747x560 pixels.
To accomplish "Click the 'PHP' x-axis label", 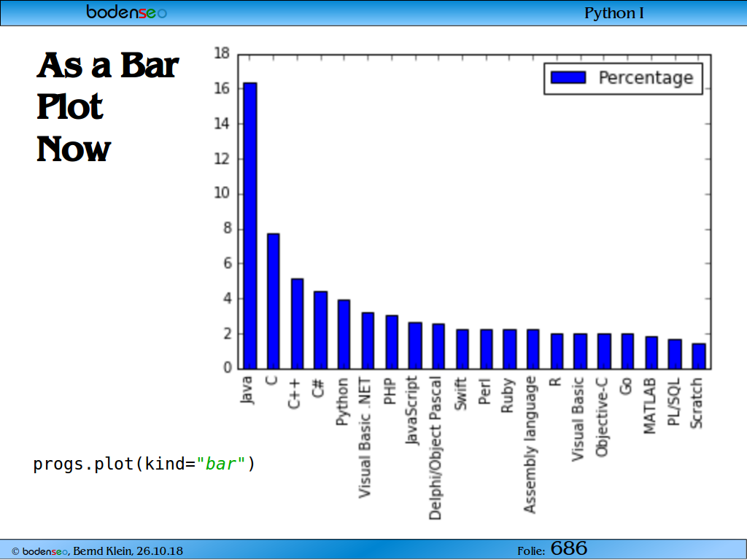I will click(390, 391).
